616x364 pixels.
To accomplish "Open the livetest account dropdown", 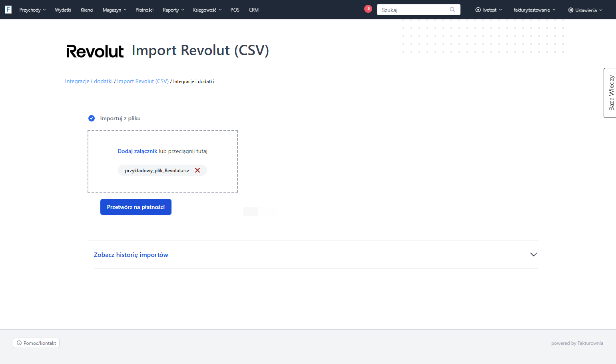I will [x=488, y=10].
